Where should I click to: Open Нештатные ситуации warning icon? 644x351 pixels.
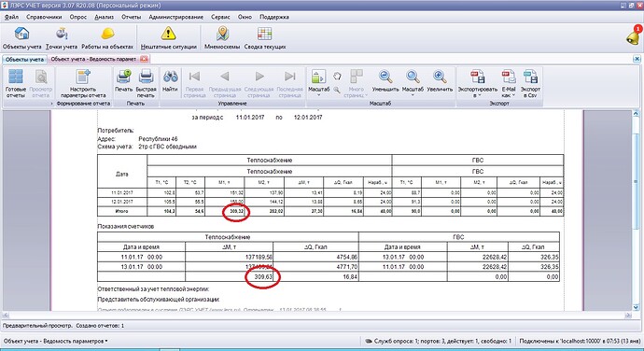[168, 34]
